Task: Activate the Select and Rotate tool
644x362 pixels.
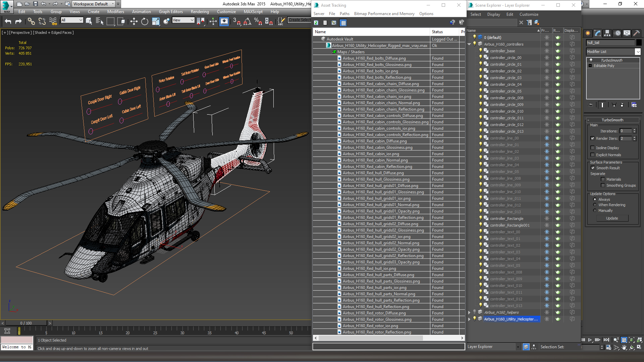Action: tap(145, 21)
